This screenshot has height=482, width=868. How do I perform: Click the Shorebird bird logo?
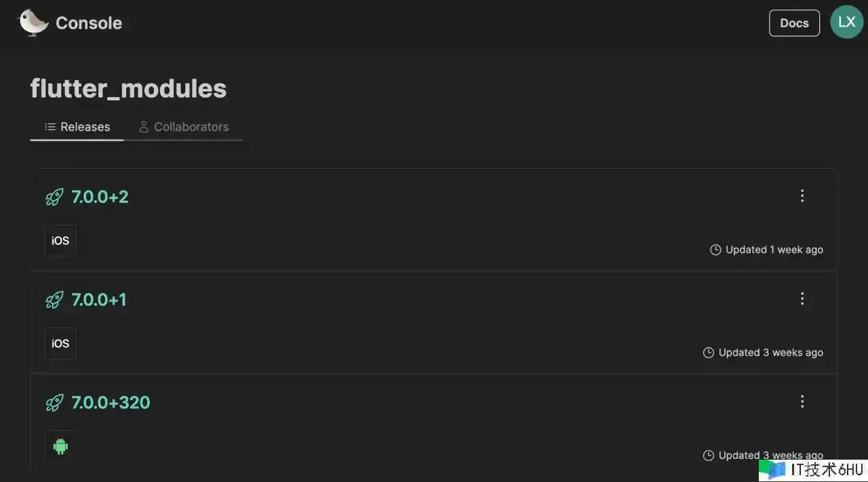point(33,22)
